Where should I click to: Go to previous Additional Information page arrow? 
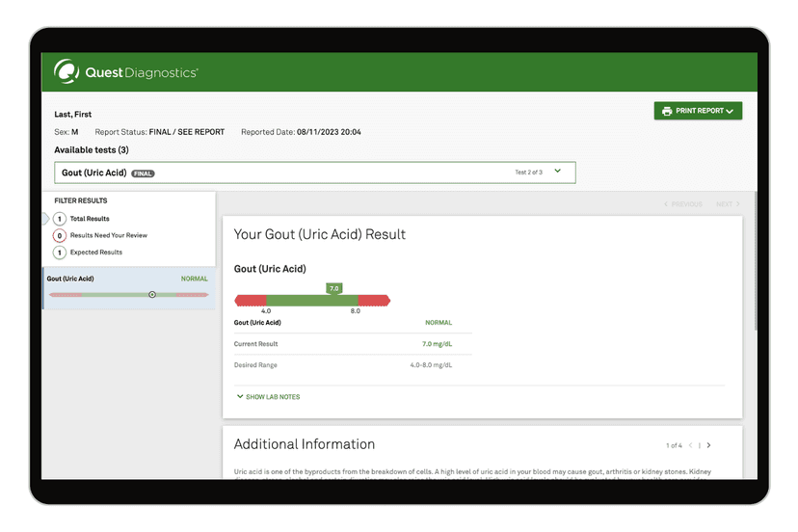tap(690, 445)
